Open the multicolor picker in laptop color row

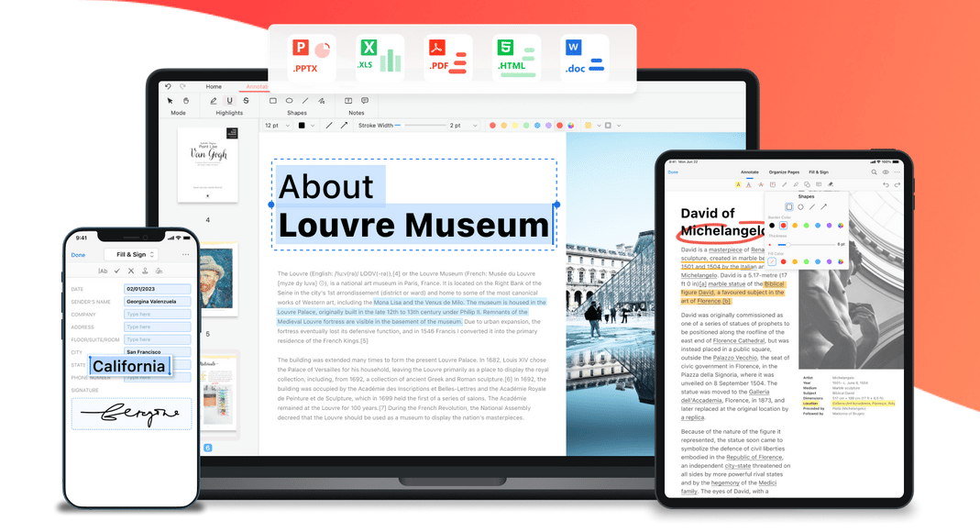pyautogui.click(x=570, y=126)
